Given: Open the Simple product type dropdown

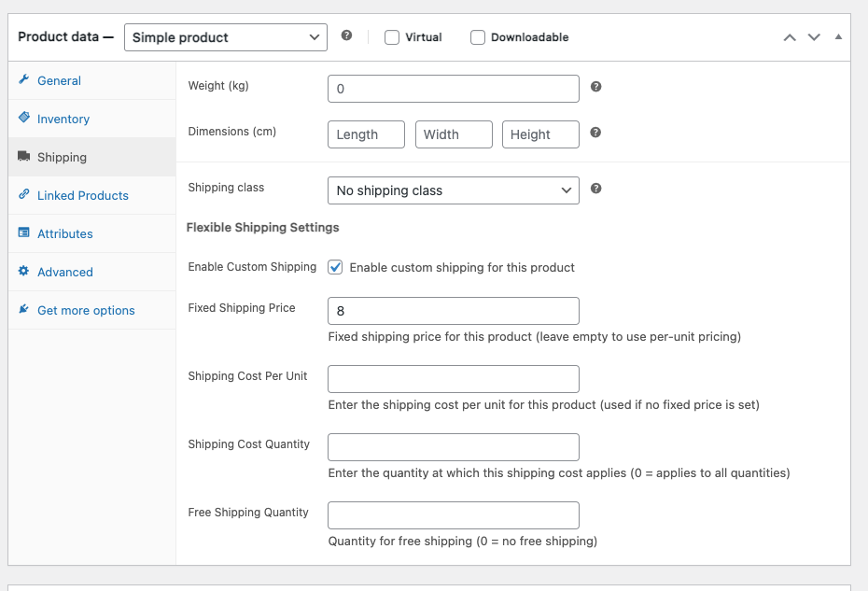Looking at the screenshot, I should click(225, 37).
